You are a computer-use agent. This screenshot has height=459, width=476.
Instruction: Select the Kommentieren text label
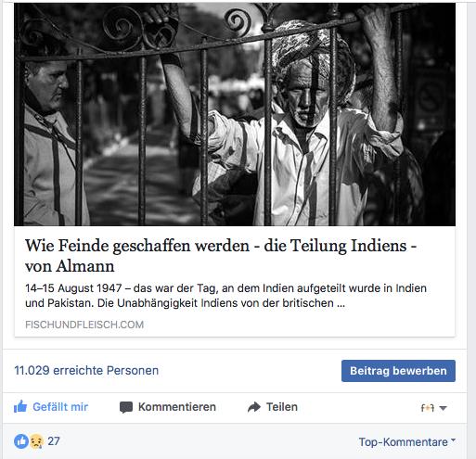[177, 407]
